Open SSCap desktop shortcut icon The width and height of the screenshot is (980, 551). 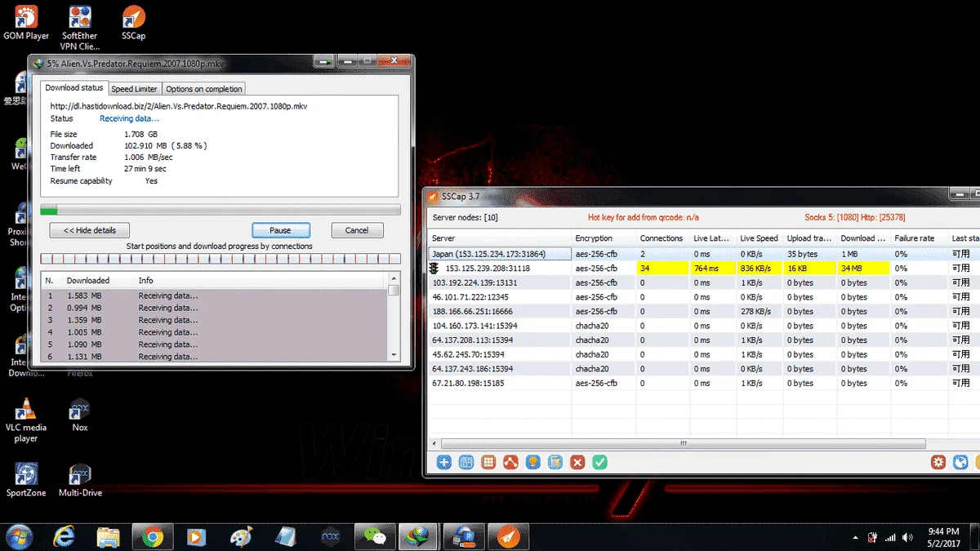coord(133,23)
